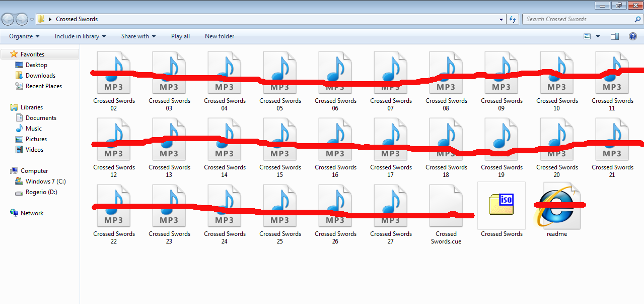Click the Get help question mark icon
This screenshot has width=644, height=304.
tap(632, 36)
